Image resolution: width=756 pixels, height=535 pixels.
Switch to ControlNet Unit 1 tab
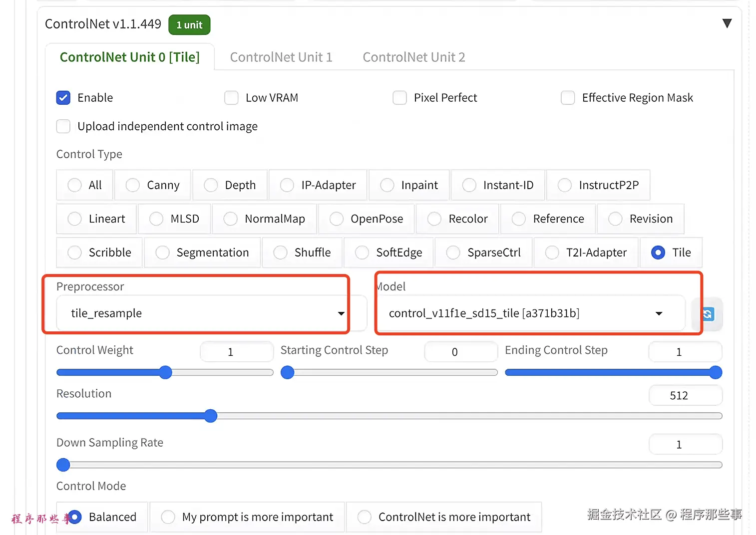(x=281, y=57)
